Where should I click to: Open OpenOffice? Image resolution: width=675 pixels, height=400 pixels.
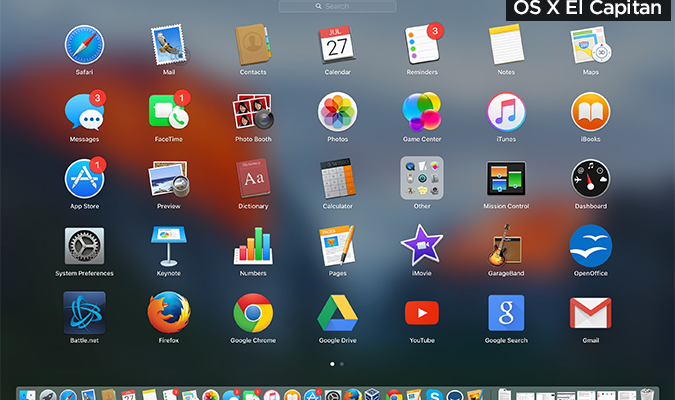591,246
